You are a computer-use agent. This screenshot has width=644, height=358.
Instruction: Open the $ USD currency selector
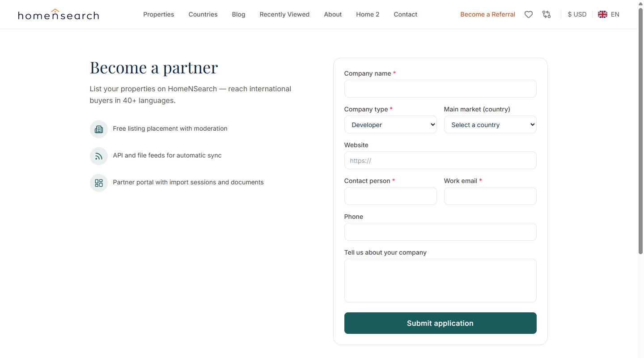pyautogui.click(x=577, y=14)
